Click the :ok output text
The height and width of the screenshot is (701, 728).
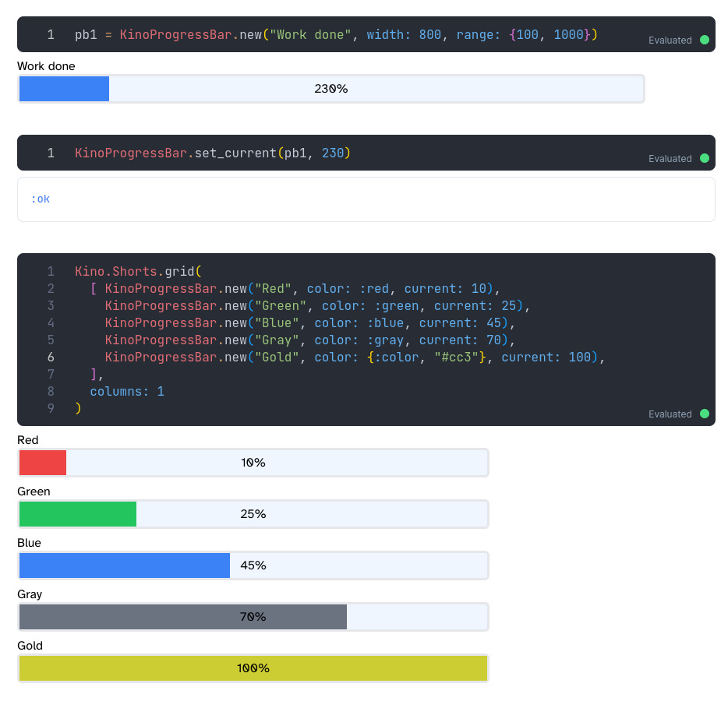[x=41, y=199]
